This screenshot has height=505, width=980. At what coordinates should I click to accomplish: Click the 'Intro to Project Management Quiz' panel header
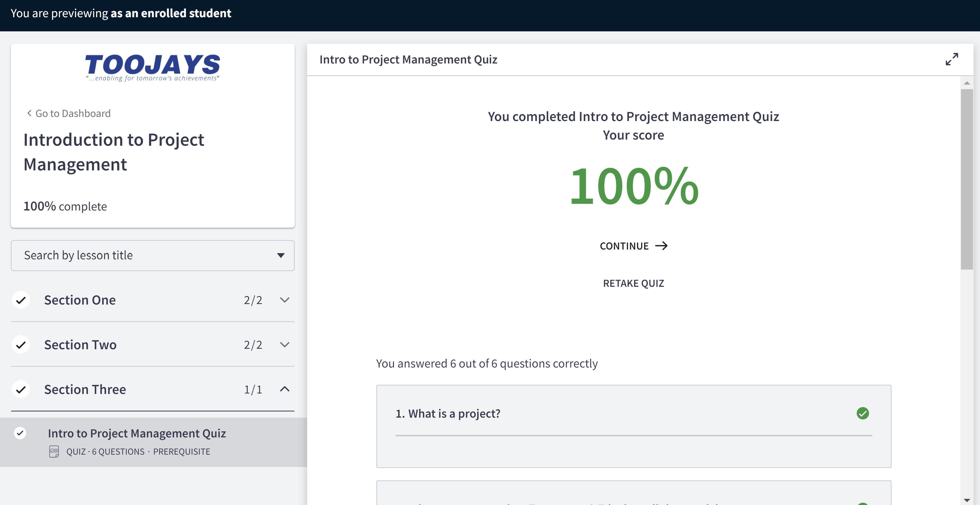coord(408,60)
